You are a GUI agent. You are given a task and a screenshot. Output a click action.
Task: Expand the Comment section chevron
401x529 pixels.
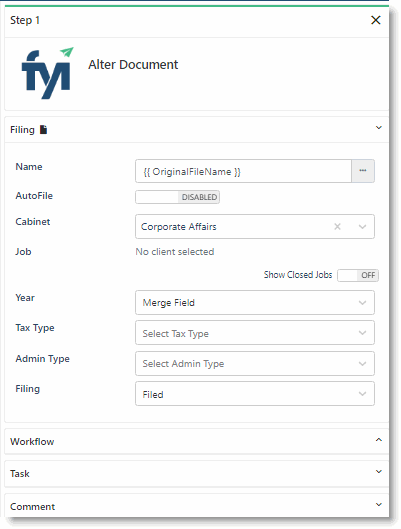(379, 505)
